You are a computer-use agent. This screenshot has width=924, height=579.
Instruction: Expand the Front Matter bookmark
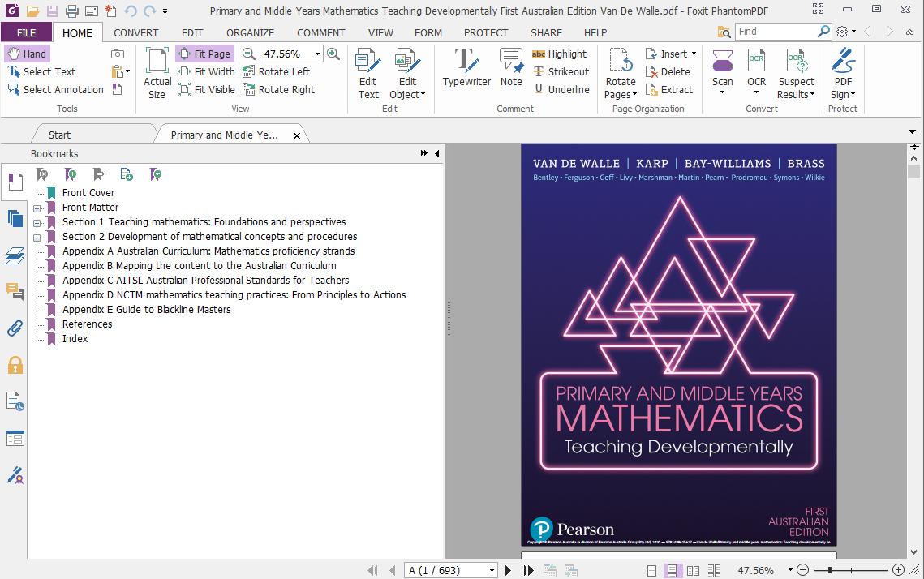coord(37,208)
